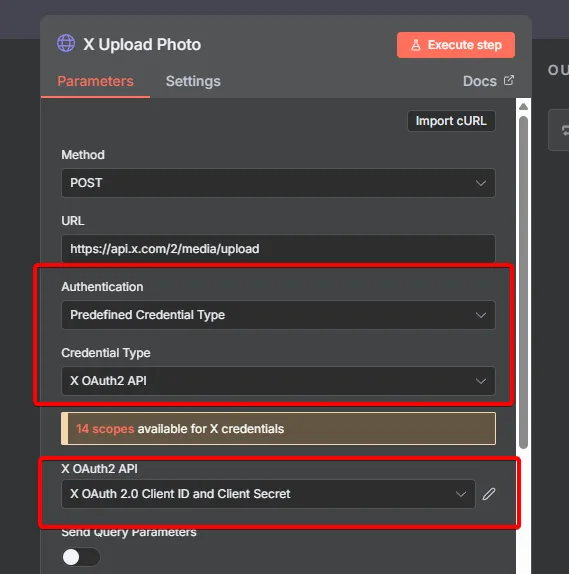
Task: Toggle Send Query Parameters switch
Action: 81,557
